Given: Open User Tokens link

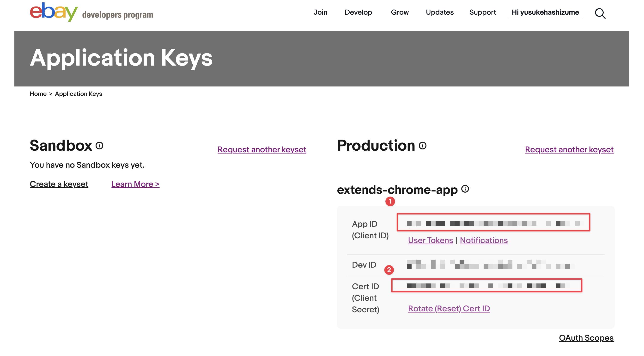Looking at the screenshot, I should click(430, 240).
